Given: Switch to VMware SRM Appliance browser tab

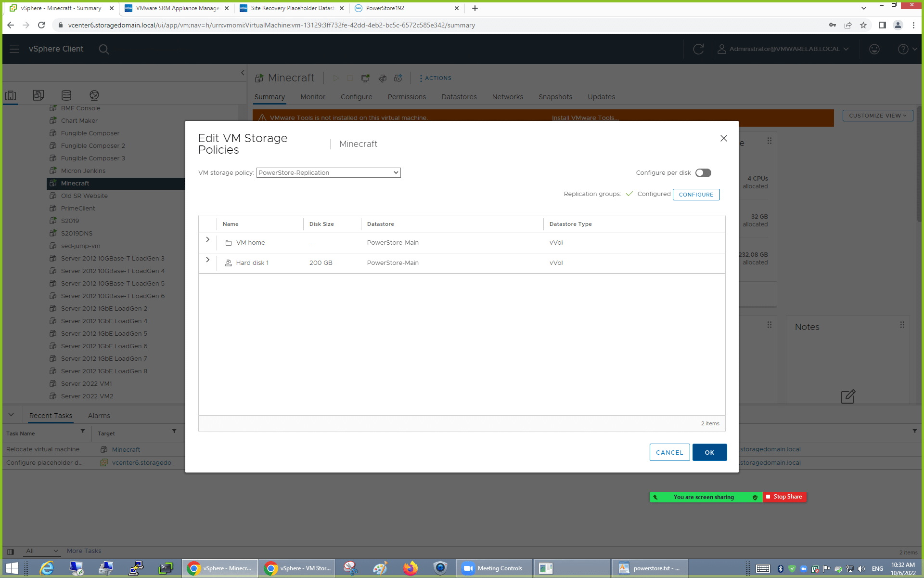Looking at the screenshot, I should tap(176, 8).
